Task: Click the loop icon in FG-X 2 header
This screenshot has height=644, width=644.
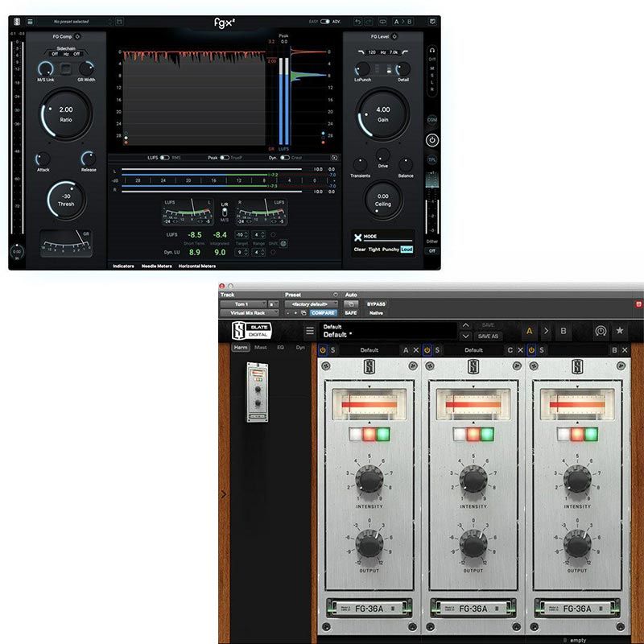Action: point(382,22)
